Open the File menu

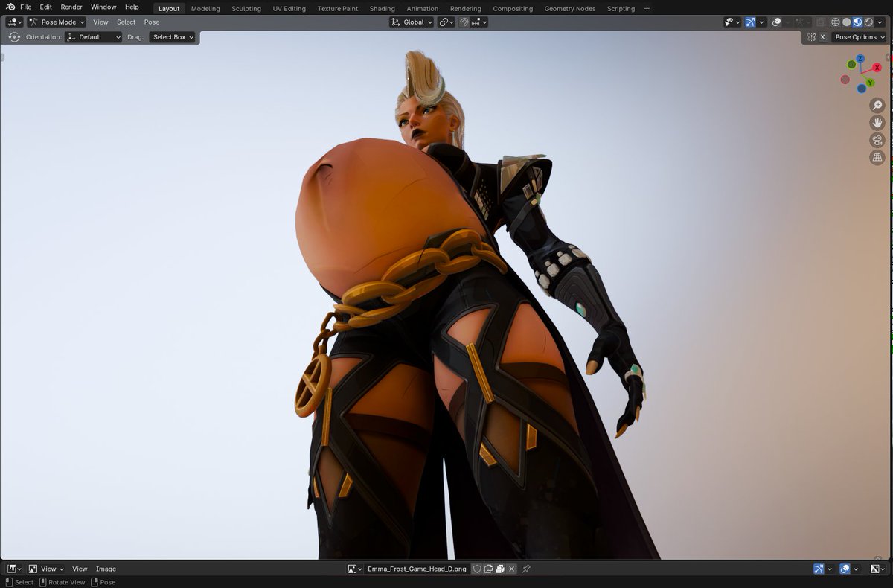click(25, 7)
